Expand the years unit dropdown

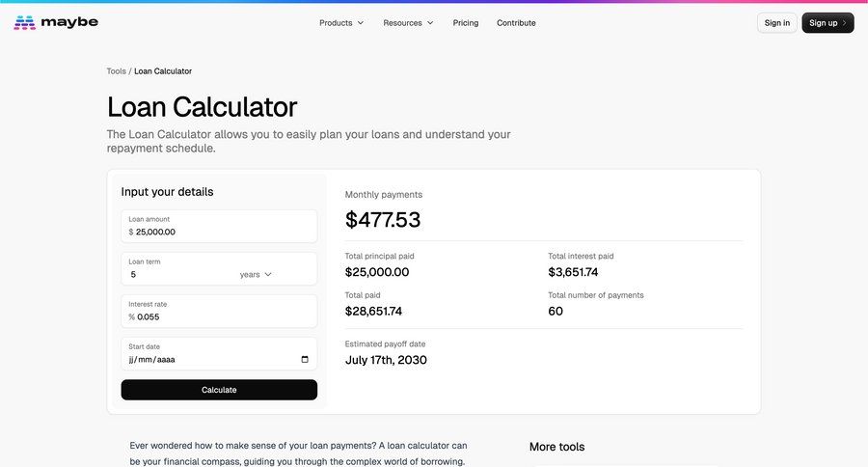256,275
